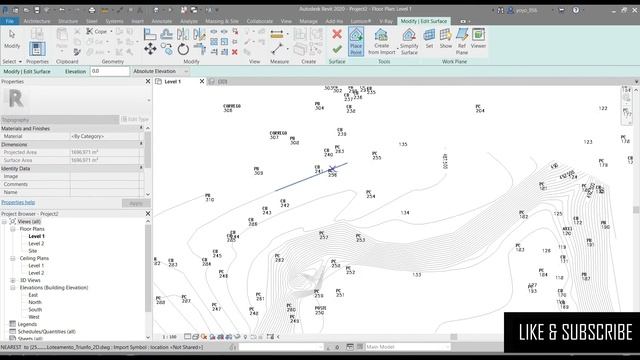Select the Modify arrow tool
The height and width of the screenshot is (360, 640).
(x=12, y=38)
